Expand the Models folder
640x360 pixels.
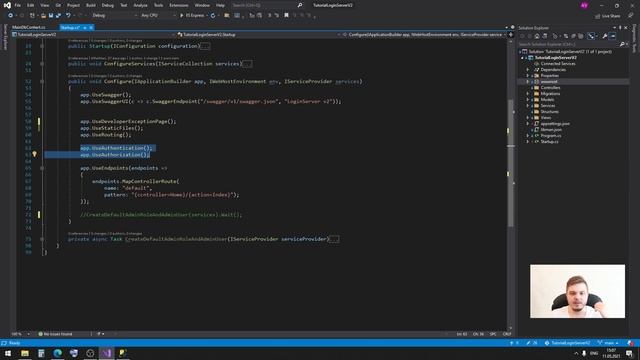tap(527, 100)
